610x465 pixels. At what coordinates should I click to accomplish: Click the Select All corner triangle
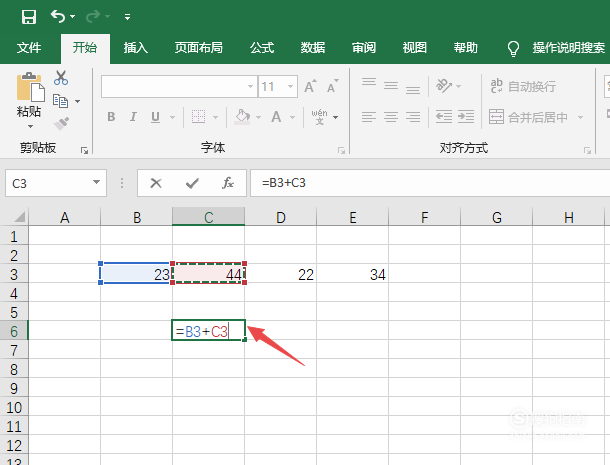point(19,216)
